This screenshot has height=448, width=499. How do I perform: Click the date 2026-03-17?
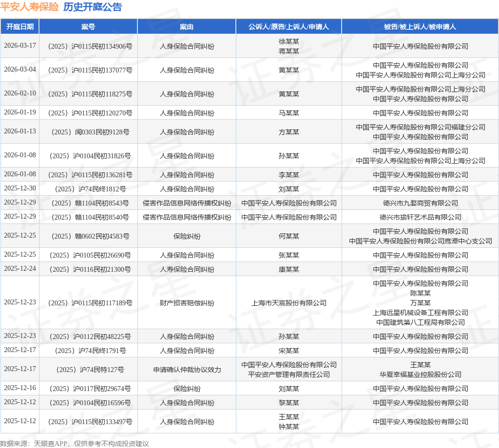click(x=19, y=46)
